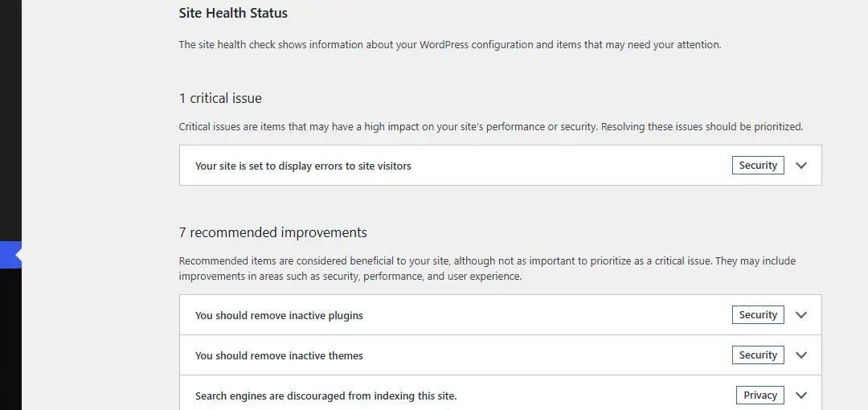Click the Site Health Status heading

[x=233, y=13]
